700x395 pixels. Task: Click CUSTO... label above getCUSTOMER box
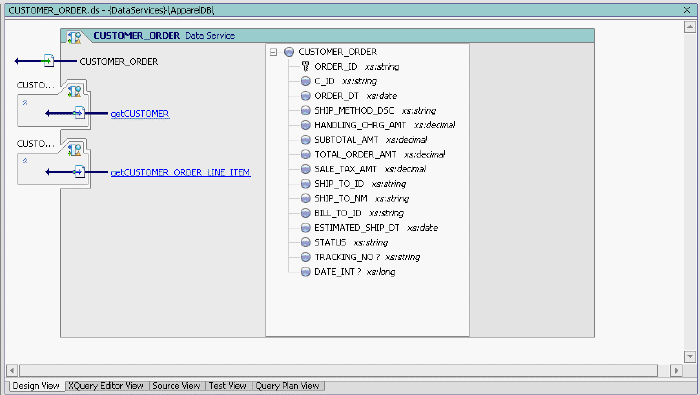[36, 85]
